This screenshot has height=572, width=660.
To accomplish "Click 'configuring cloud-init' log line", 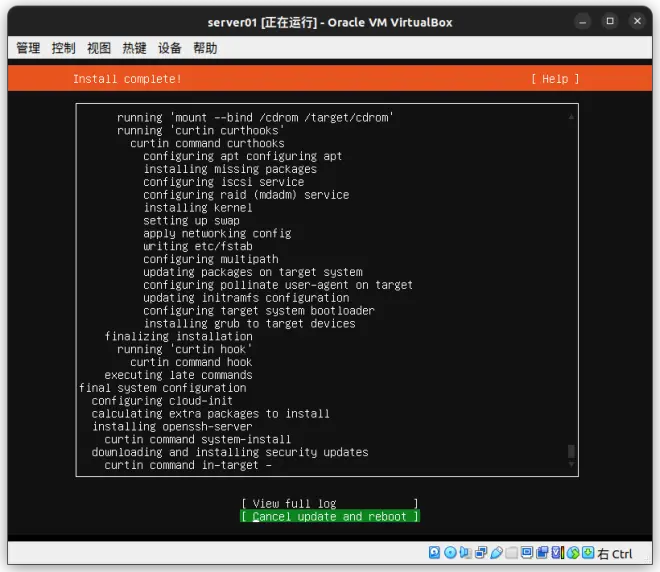I will [162, 401].
